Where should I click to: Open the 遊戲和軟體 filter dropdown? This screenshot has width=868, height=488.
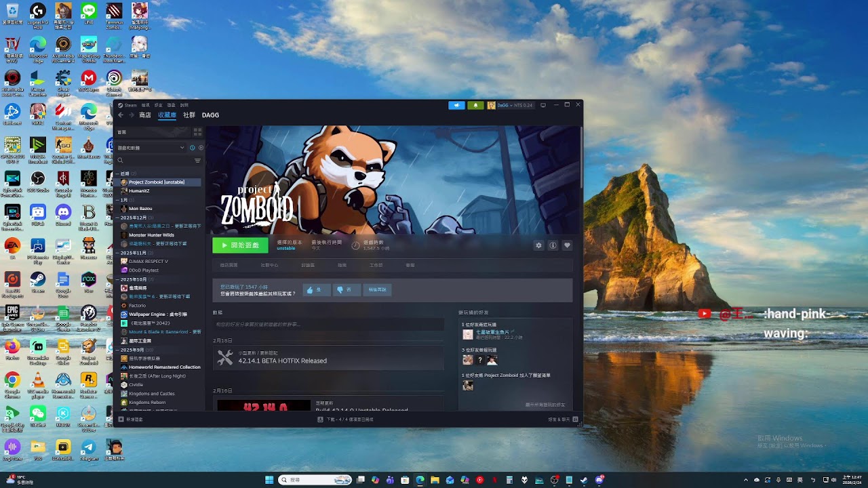tap(151, 147)
